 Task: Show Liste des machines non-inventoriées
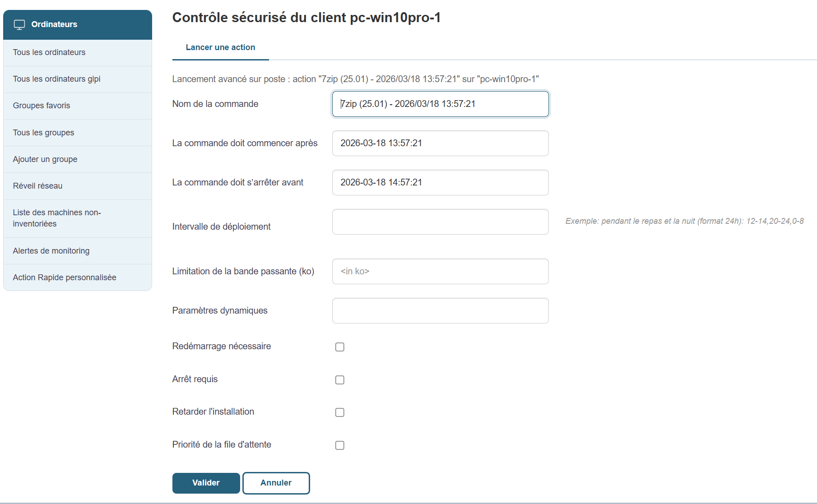[57, 218]
